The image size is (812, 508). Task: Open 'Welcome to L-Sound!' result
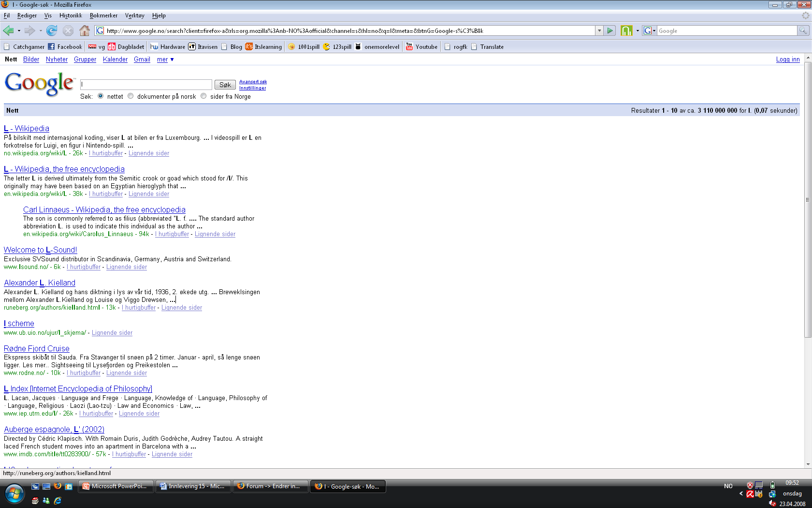[x=41, y=250]
